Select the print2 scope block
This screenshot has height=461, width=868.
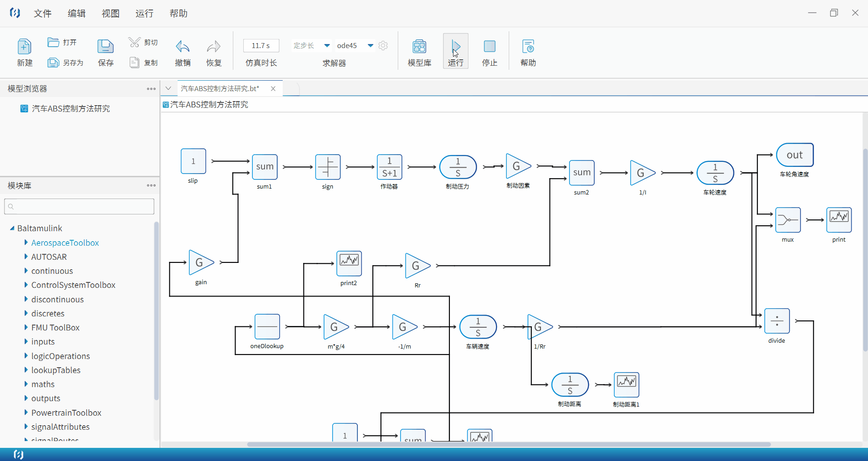349,263
